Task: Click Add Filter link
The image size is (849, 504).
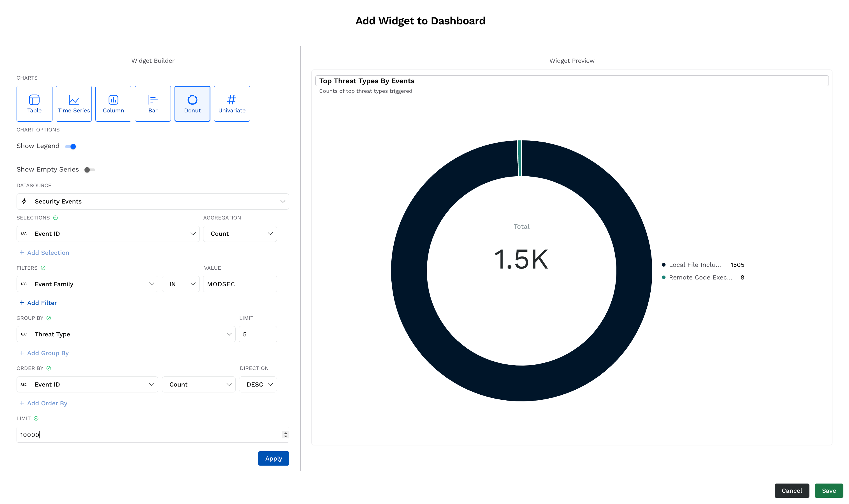Action: (x=38, y=303)
